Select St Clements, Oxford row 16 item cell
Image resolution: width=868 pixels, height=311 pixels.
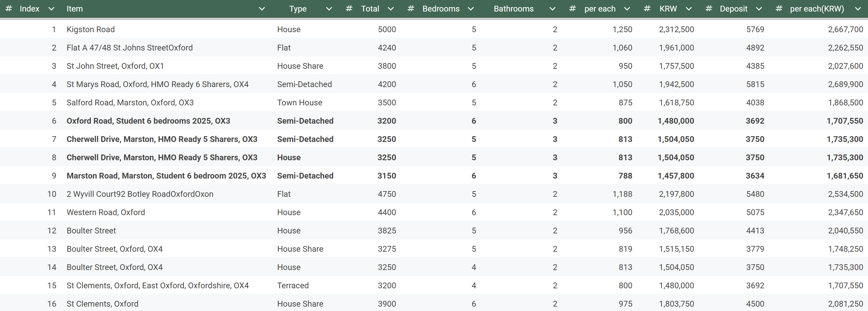[102, 304]
